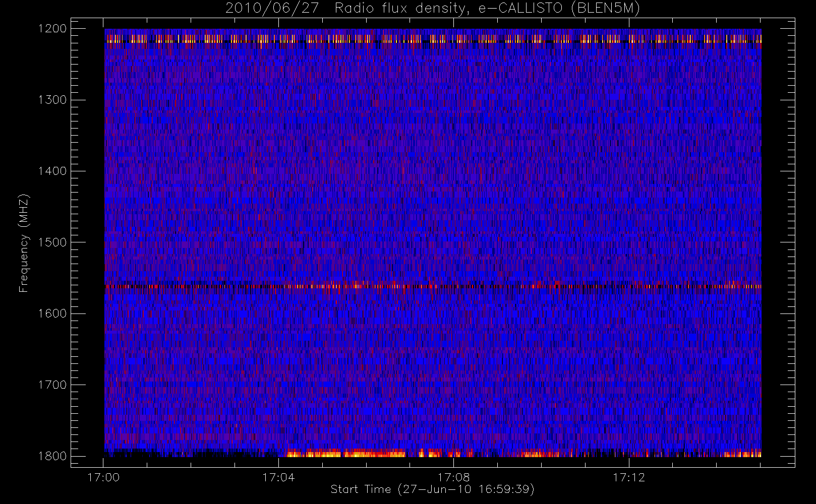The height and width of the screenshot is (504, 816).
Task: Click the 17:08 time tick label
Action: click(x=453, y=477)
